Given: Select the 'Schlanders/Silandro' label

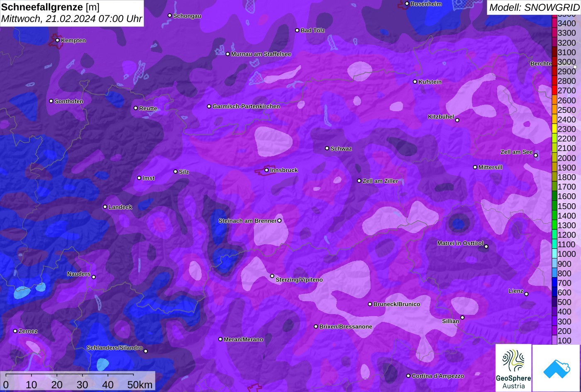Looking at the screenshot, I should [x=115, y=348].
